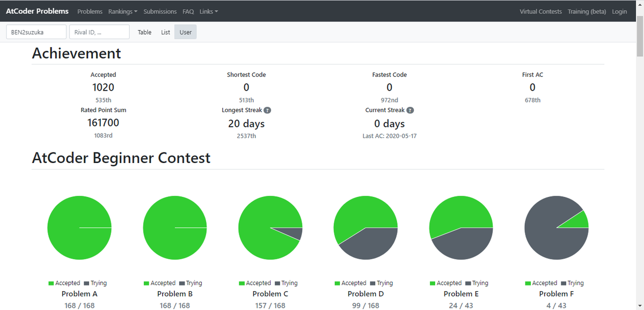This screenshot has width=644, height=310.
Task: Click the 4 / 43 count under Problem F
Action: pos(557,306)
